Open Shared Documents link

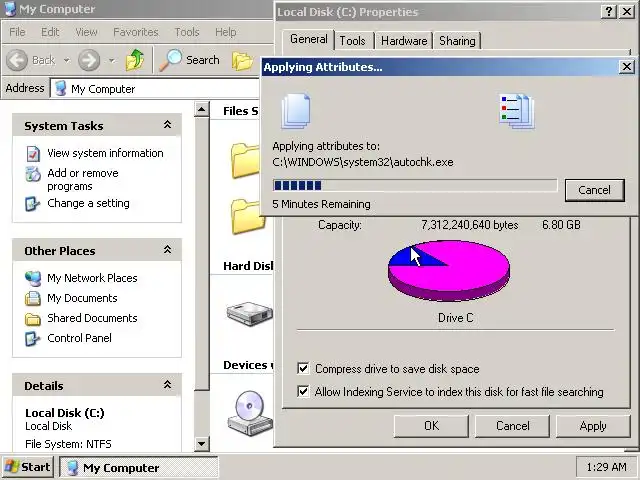pyautogui.click(x=92, y=318)
